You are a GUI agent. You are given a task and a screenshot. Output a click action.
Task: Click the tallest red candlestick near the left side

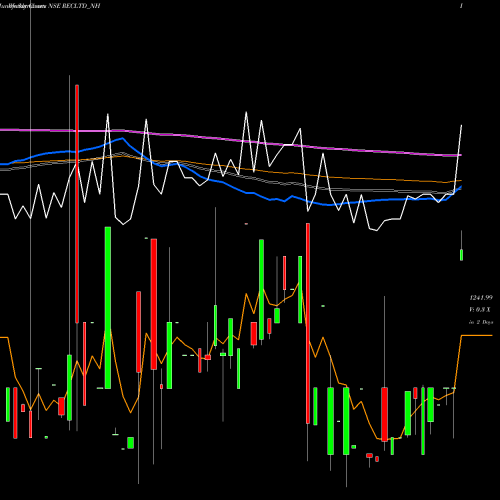click(77, 204)
